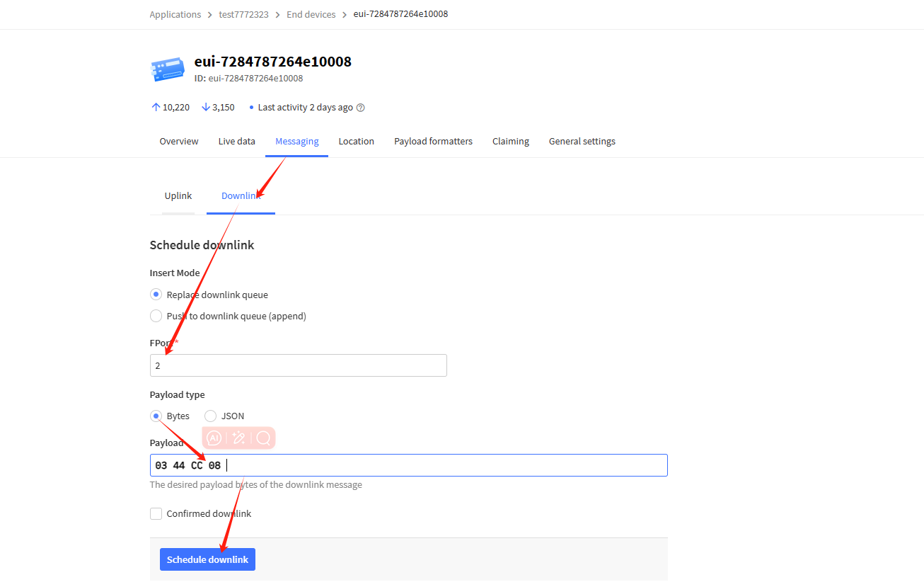Viewport: 924px width, 587px height.
Task: Click the AI chat bubble icon
Action: pos(214,438)
